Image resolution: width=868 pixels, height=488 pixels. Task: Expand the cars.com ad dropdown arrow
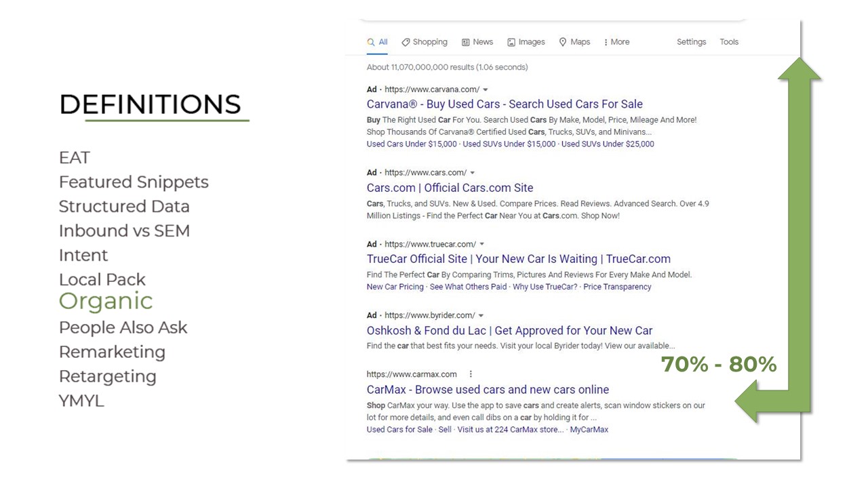(x=473, y=173)
